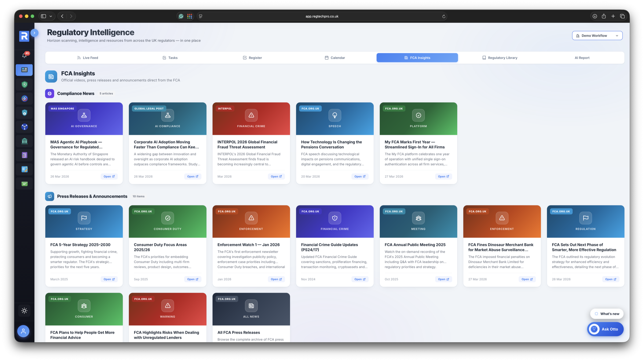Screen dimensions: 644x361
Task: Click the Financial Crime shield card icon
Action: (335, 218)
